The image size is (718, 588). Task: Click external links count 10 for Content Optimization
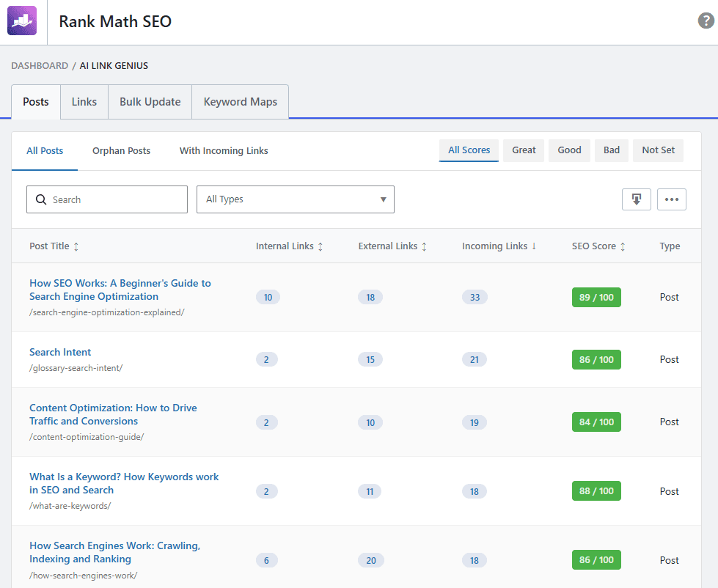370,422
